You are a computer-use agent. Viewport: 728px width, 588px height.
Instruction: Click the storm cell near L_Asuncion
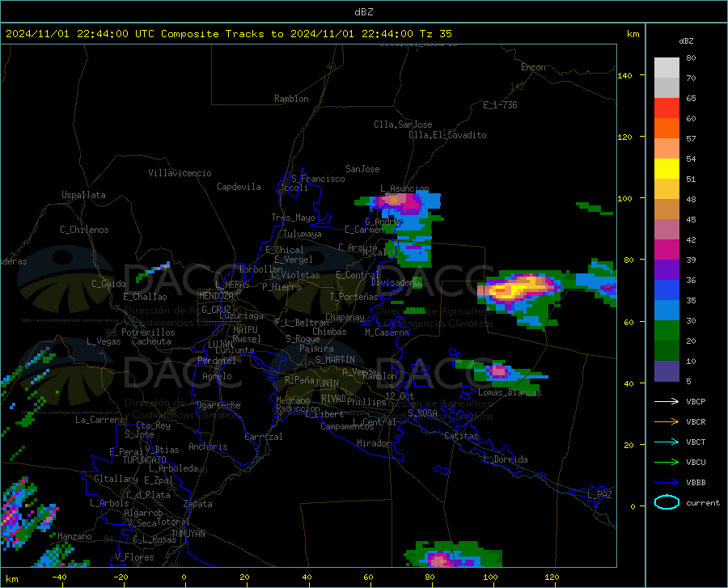click(x=401, y=202)
